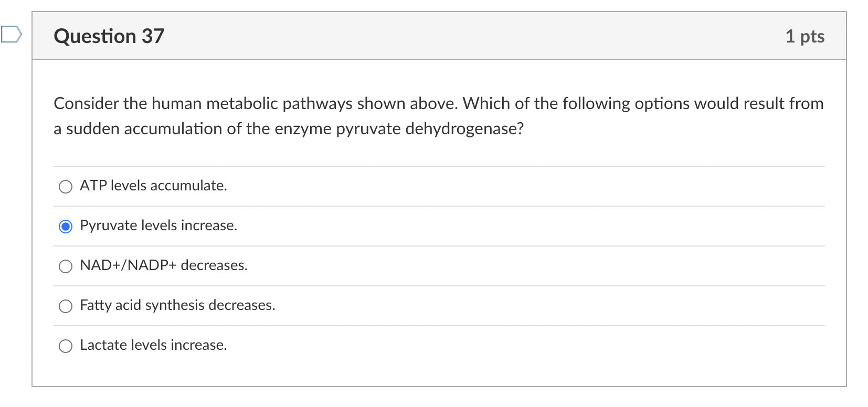Select the 'Fatty acid synthesis decreases' radio button
868x407 pixels.
pyautogui.click(x=65, y=306)
